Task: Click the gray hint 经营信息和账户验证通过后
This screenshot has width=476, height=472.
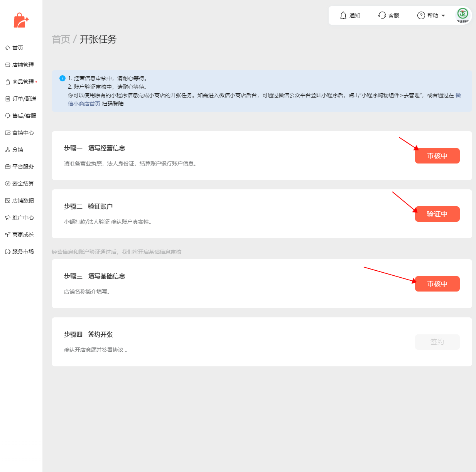Action: click(x=116, y=252)
